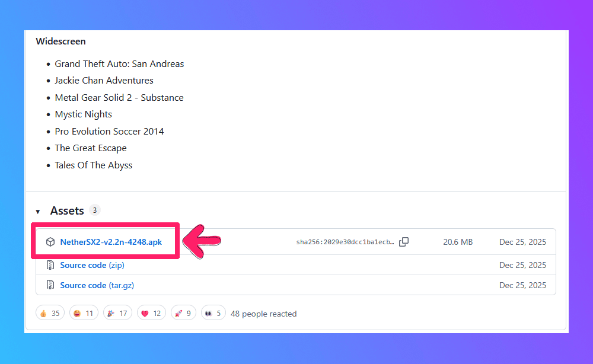Click the file icon beside Source code (tar.gz)
Screen dimensions: 593x364
[x=50, y=285]
